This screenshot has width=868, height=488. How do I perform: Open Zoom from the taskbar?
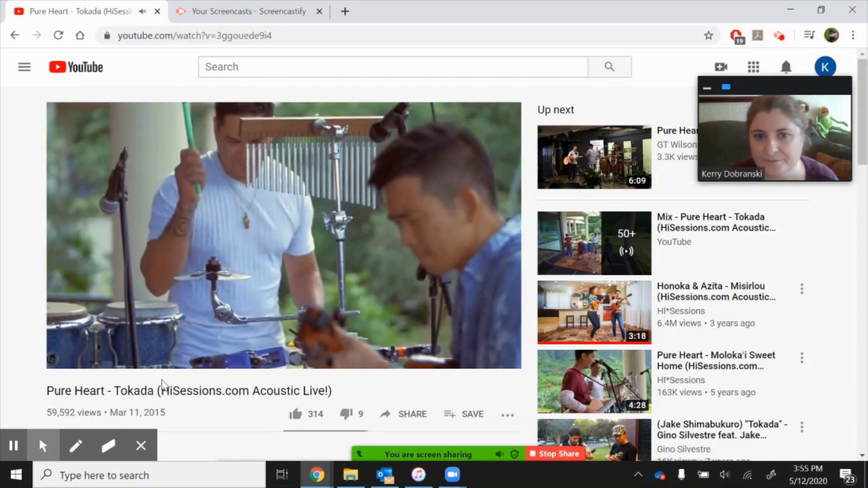pos(452,475)
